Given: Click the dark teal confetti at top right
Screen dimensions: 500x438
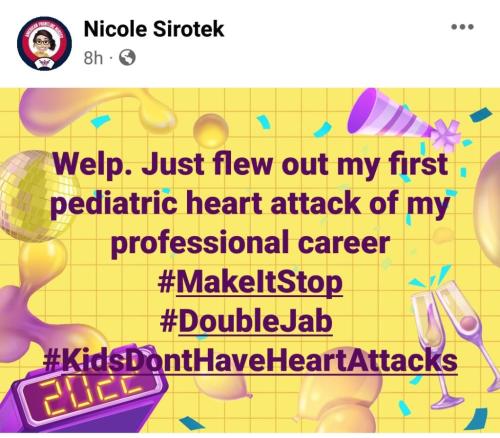Looking at the screenshot, I should point(481,117).
